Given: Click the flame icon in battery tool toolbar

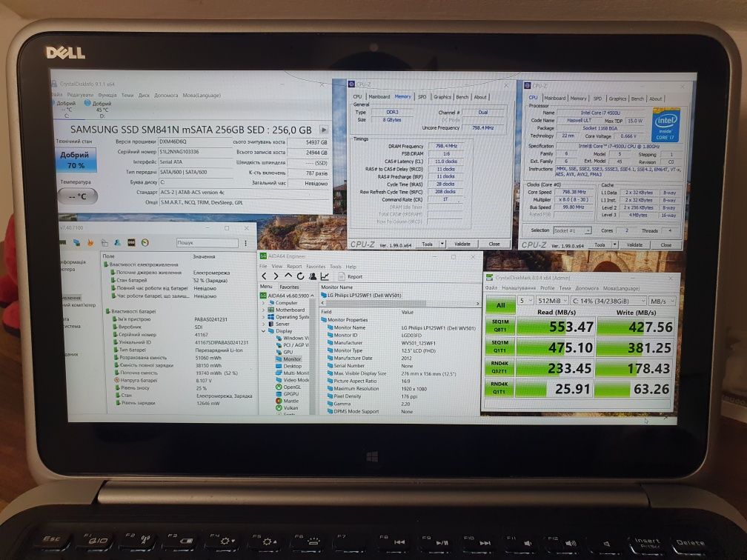Looking at the screenshot, I should (x=90, y=243).
